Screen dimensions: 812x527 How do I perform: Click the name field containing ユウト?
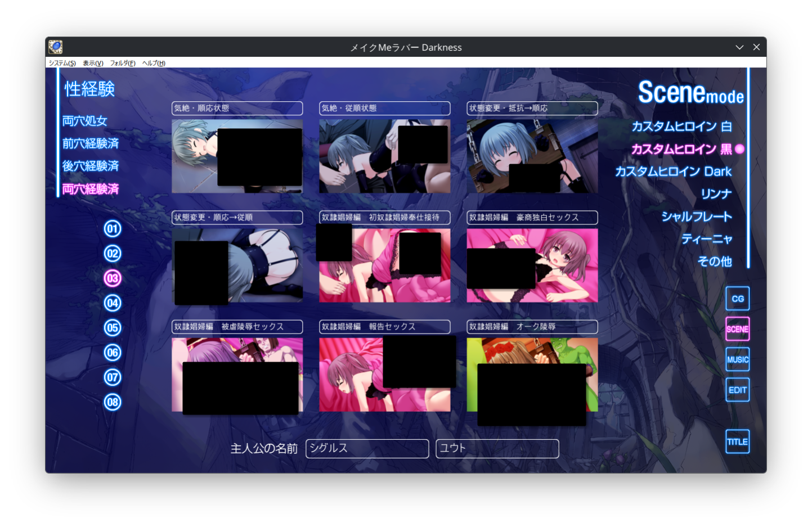pos(497,449)
